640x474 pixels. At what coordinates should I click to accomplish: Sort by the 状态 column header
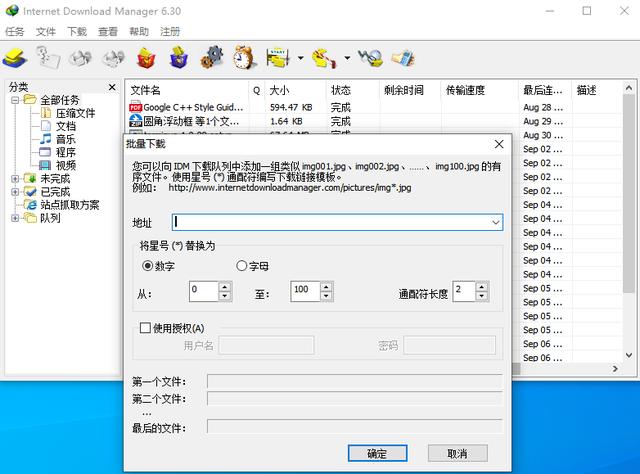[x=353, y=90]
